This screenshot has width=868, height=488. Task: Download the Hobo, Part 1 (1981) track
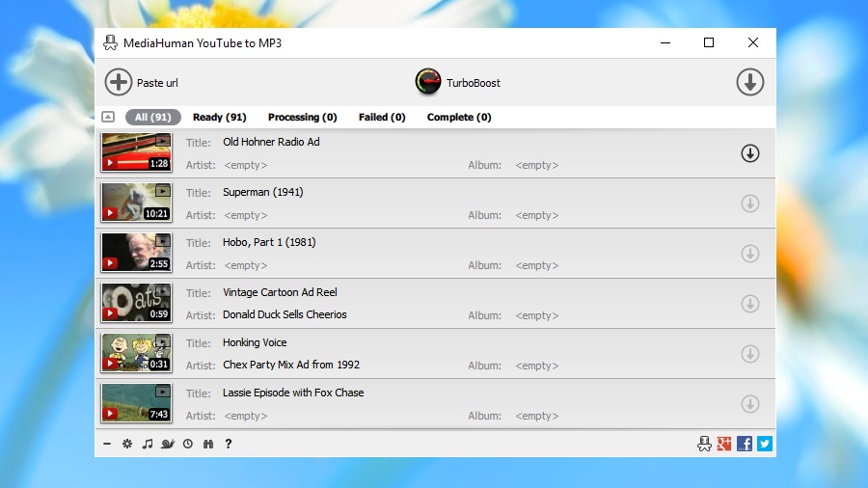point(750,254)
